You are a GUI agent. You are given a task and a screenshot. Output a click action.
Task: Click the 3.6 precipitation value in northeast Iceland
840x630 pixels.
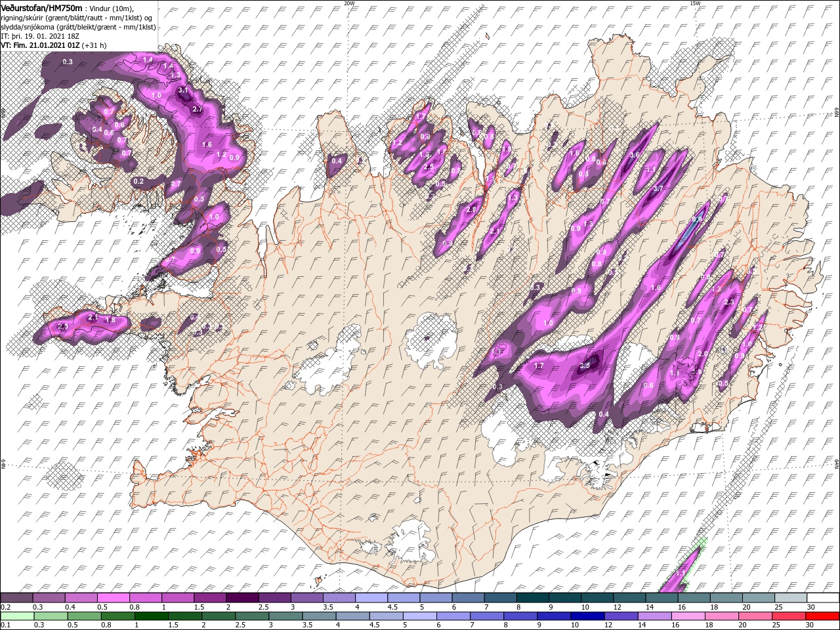point(634,156)
